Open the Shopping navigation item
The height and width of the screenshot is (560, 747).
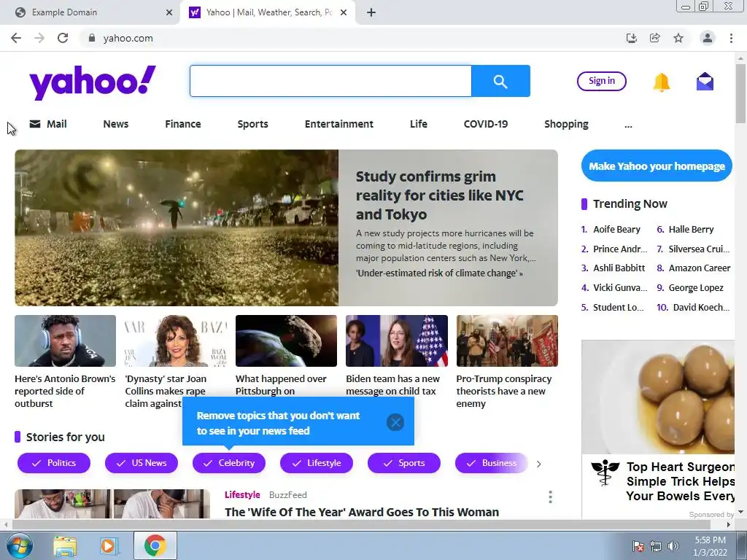pos(566,124)
